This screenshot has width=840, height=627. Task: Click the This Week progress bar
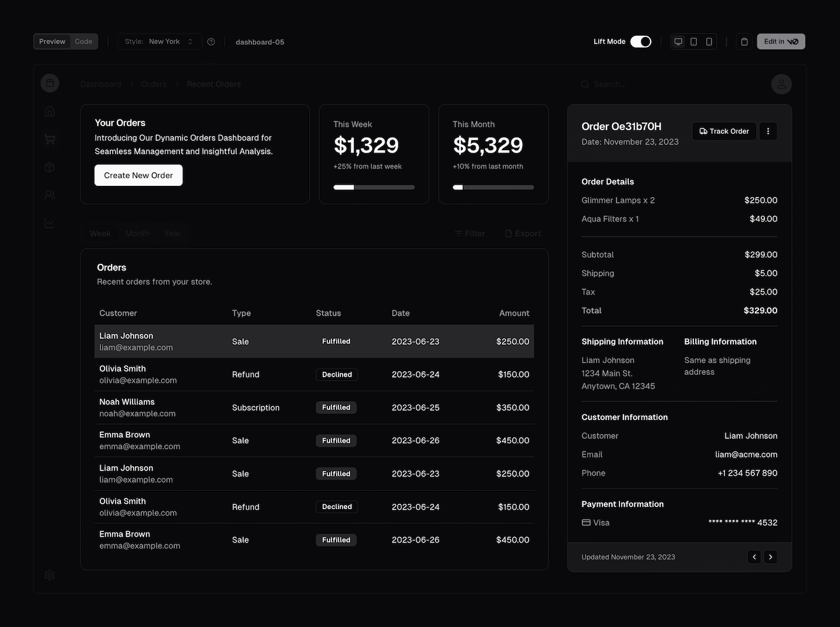tap(374, 188)
